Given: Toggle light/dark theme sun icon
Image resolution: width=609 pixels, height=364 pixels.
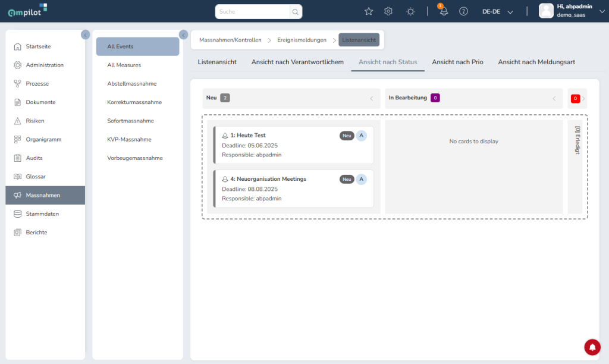Looking at the screenshot, I should 410,11.
